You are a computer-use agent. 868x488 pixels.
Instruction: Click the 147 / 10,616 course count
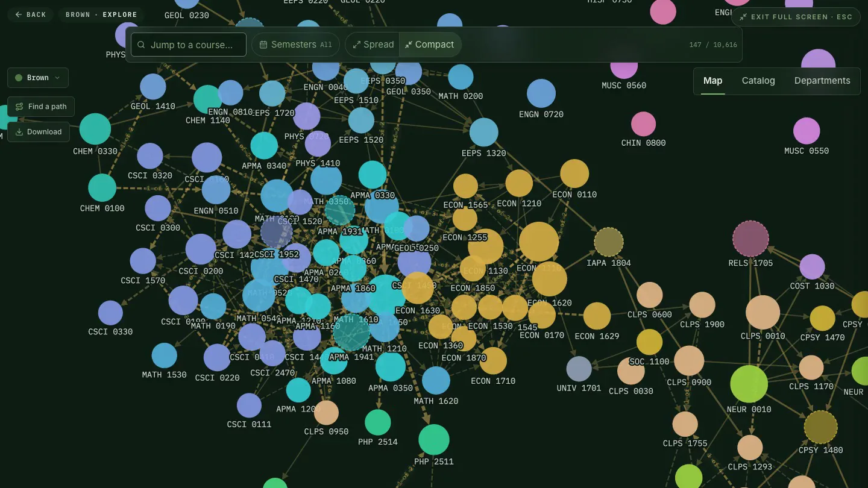click(x=713, y=45)
